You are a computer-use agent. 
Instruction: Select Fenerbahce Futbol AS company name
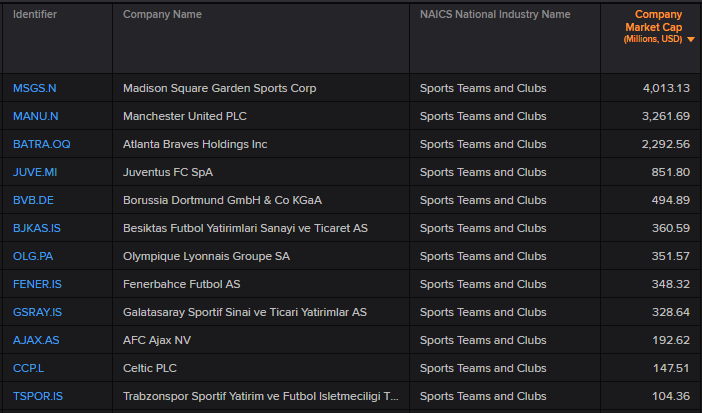(x=182, y=284)
